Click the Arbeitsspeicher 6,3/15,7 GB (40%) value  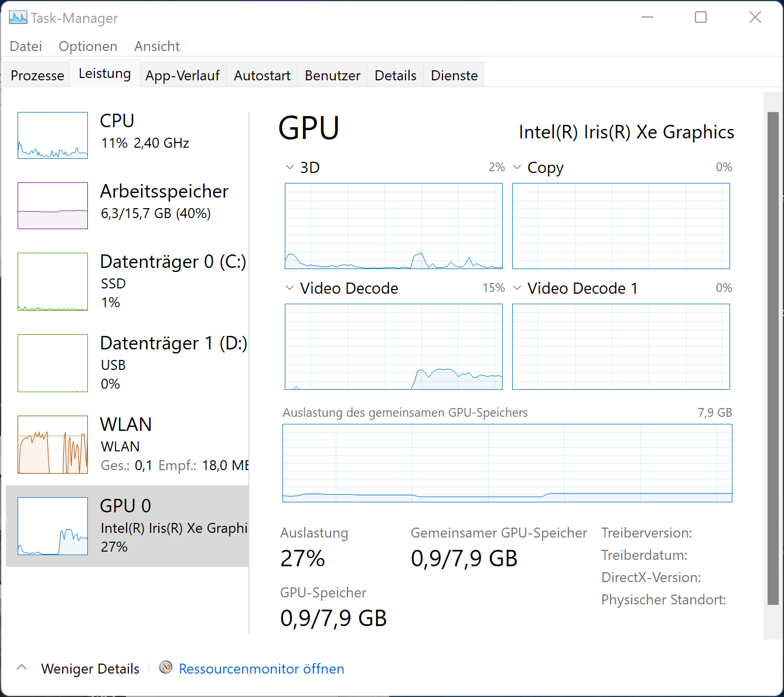click(x=156, y=213)
